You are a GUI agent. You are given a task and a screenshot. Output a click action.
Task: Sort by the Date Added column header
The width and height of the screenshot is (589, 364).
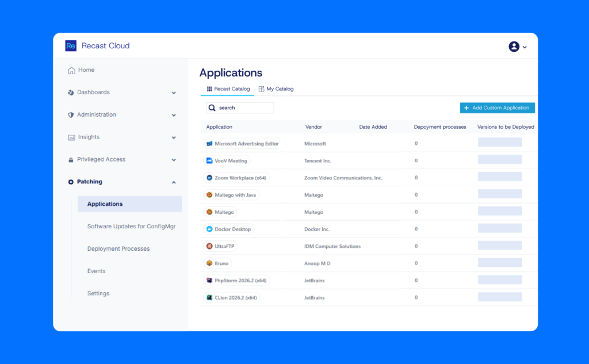pos(373,127)
